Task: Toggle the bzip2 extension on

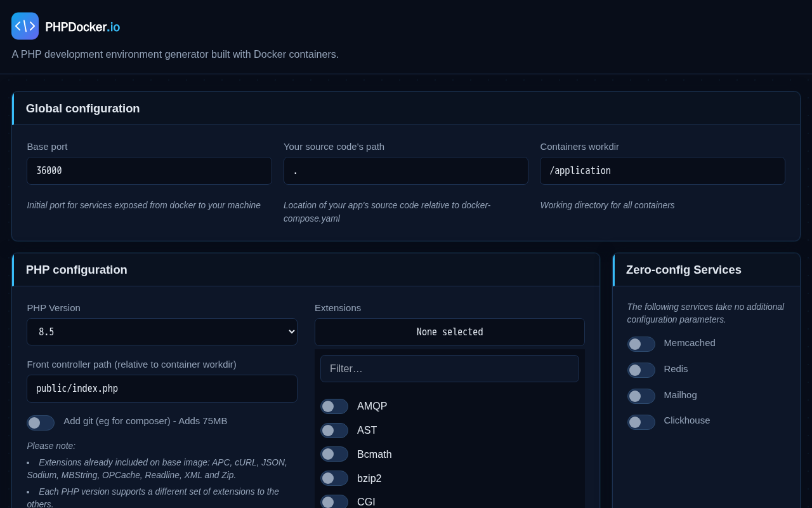Action: point(334,478)
